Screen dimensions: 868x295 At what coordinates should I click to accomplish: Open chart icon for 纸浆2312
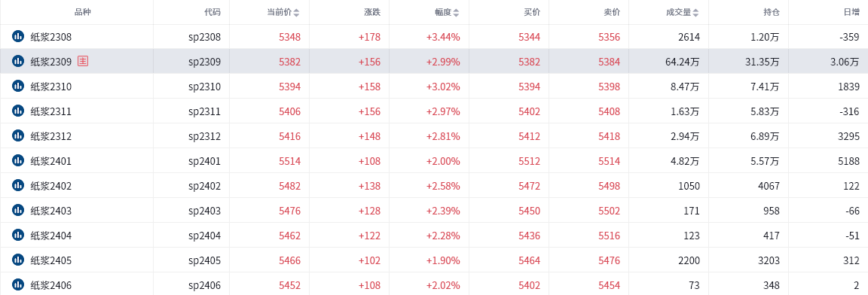(18, 136)
